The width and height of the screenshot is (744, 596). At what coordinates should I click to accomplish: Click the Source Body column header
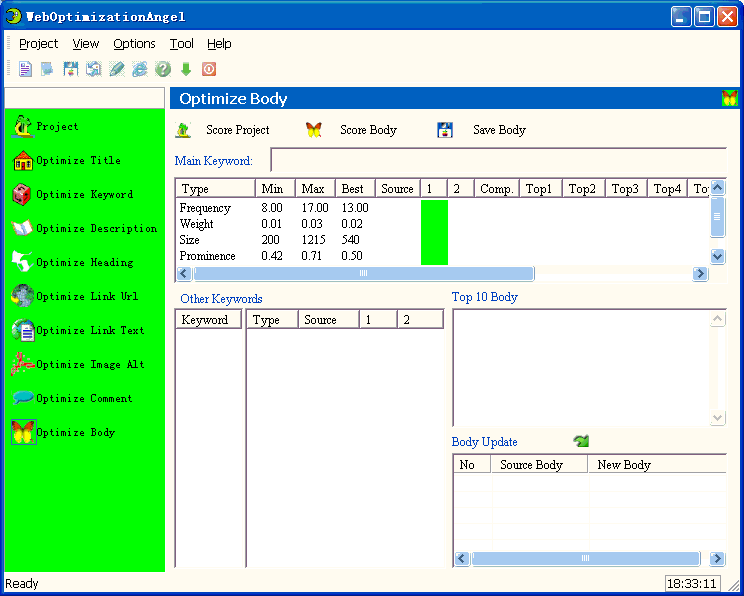(x=539, y=465)
